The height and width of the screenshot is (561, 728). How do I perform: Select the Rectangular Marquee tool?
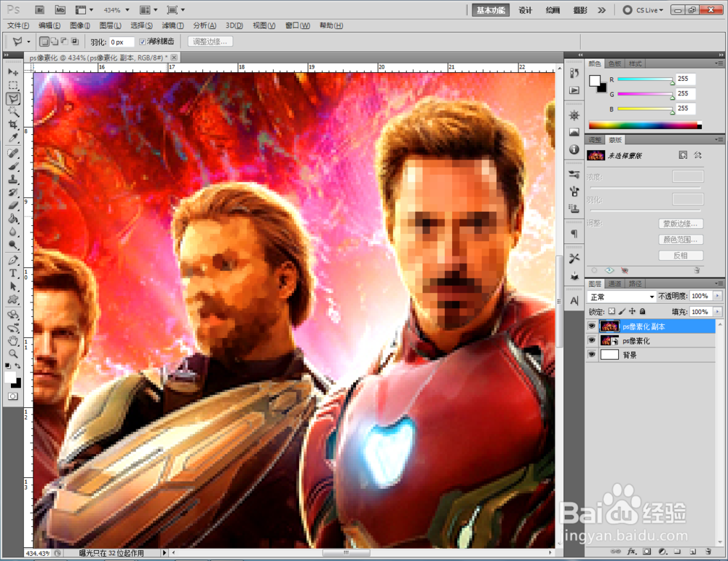point(13,85)
